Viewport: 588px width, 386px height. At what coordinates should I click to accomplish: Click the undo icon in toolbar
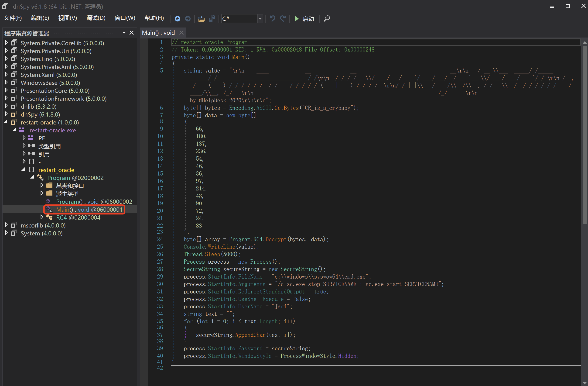(272, 19)
